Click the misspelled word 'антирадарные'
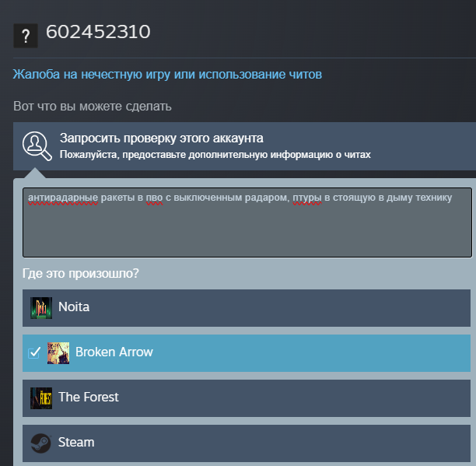The width and height of the screenshot is (476, 466). pos(63,198)
